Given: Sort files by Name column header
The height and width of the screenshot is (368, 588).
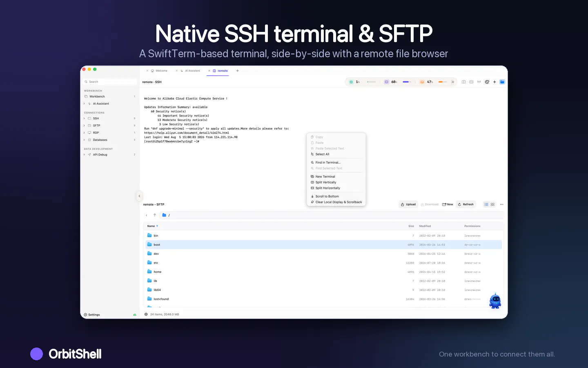Looking at the screenshot, I should click(x=152, y=226).
